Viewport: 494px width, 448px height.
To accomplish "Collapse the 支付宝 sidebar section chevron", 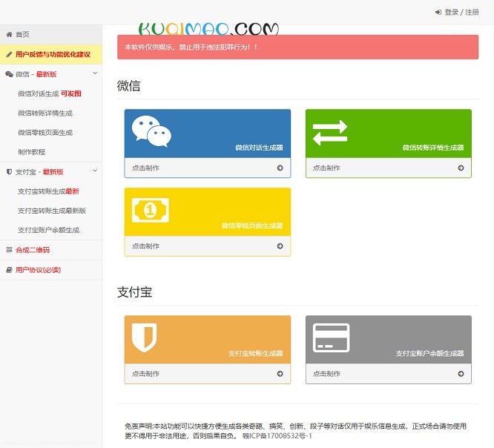I will [x=95, y=171].
